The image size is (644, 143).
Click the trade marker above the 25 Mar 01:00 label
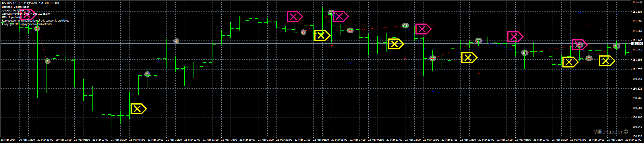(525, 53)
